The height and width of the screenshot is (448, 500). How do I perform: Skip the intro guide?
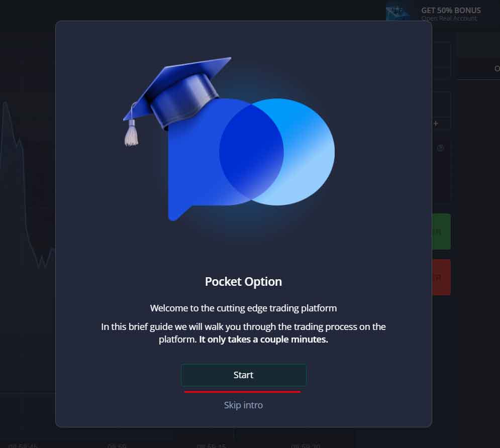pyautogui.click(x=243, y=405)
